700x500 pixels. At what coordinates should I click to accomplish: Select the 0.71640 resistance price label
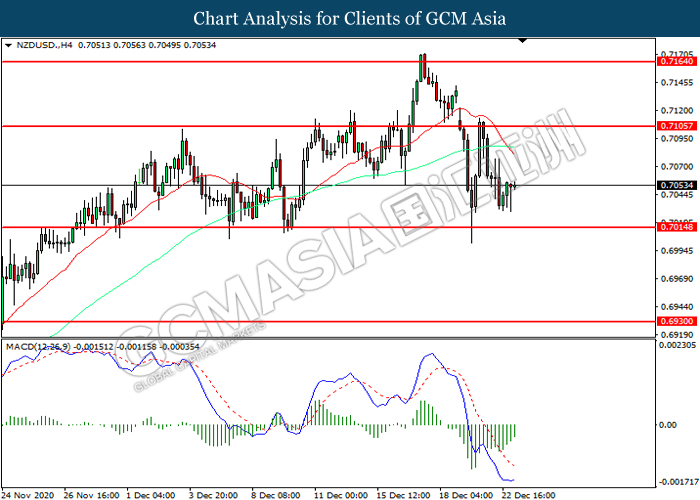coord(677,62)
